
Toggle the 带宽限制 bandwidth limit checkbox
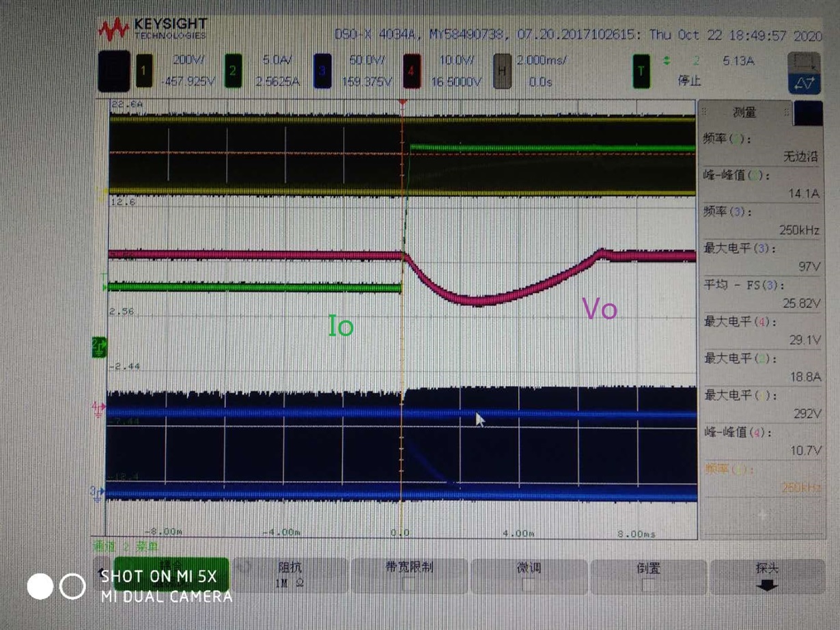[408, 584]
